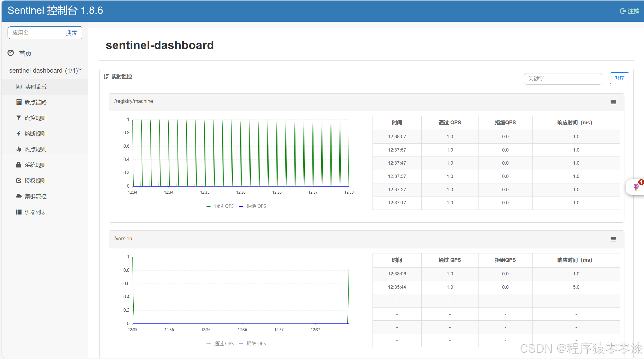
Task: Click the filter icon for 流控规则
Action: tap(19, 118)
